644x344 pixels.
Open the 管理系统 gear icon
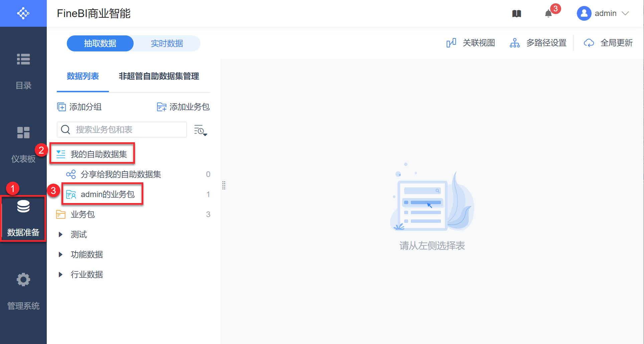[23, 280]
